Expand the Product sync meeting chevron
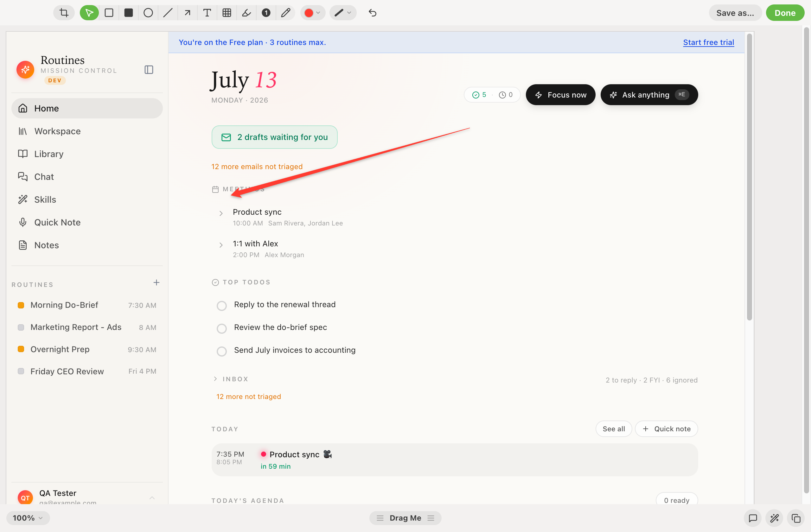 point(221,213)
